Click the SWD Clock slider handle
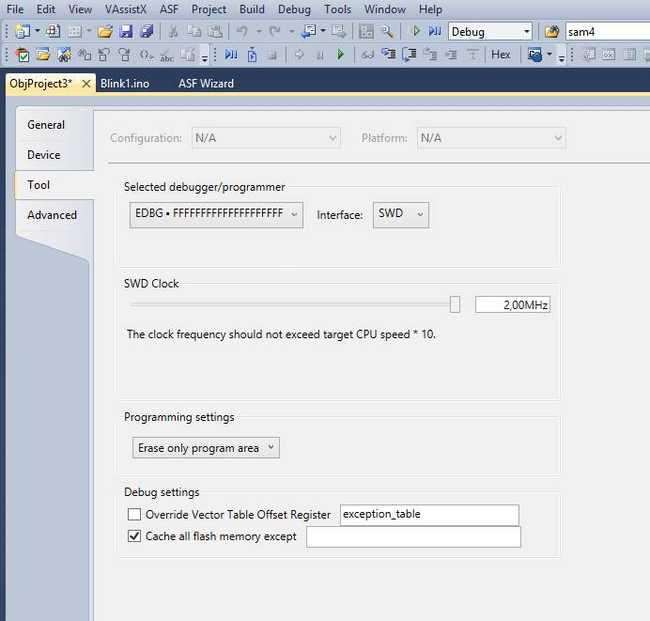This screenshot has height=621, width=650. 455,304
